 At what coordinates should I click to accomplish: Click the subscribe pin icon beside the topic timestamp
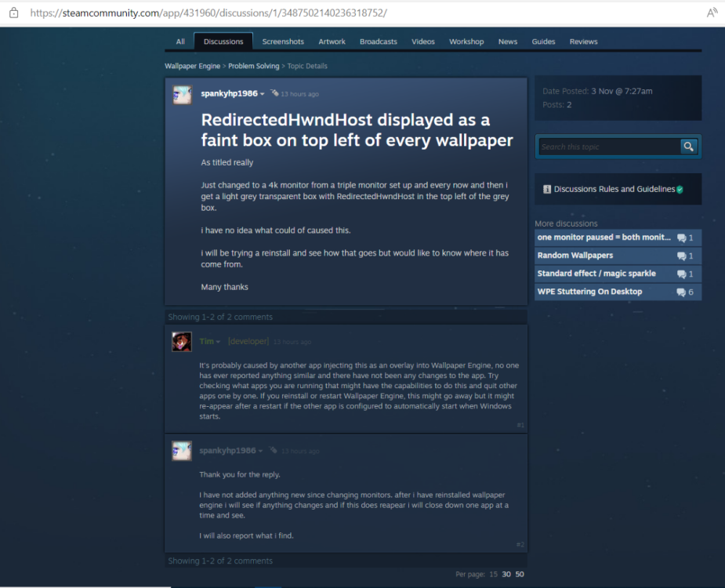(273, 93)
